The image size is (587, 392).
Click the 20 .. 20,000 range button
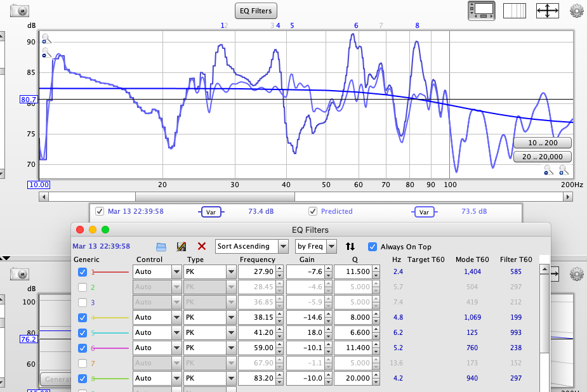pyautogui.click(x=542, y=157)
